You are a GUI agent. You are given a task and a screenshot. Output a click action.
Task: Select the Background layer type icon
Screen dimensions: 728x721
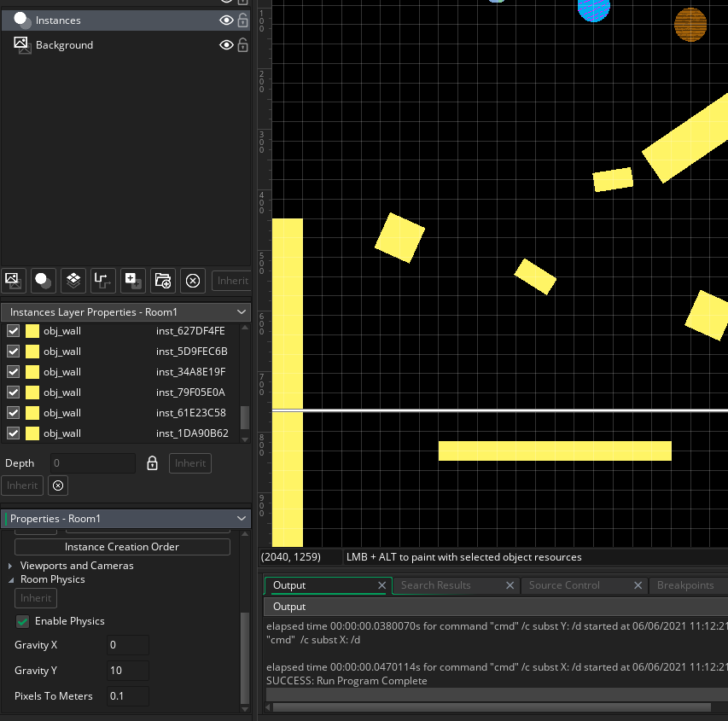click(x=22, y=45)
